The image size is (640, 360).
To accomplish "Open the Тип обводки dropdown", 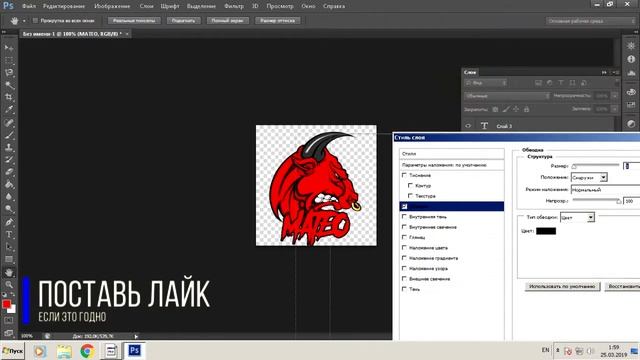I will tap(577, 218).
